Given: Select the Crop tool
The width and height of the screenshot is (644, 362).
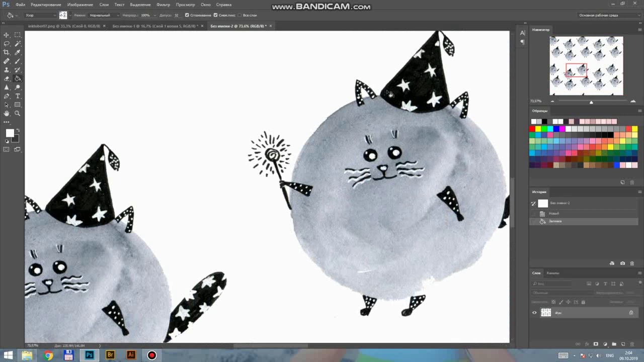Looking at the screenshot, I should [x=7, y=52].
